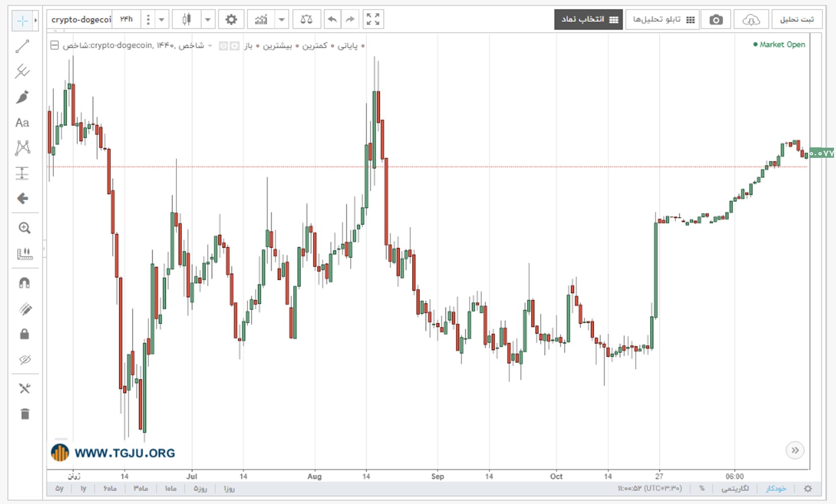The height and width of the screenshot is (504, 836).
Task: Select the 5y time range tab
Action: pyautogui.click(x=59, y=488)
